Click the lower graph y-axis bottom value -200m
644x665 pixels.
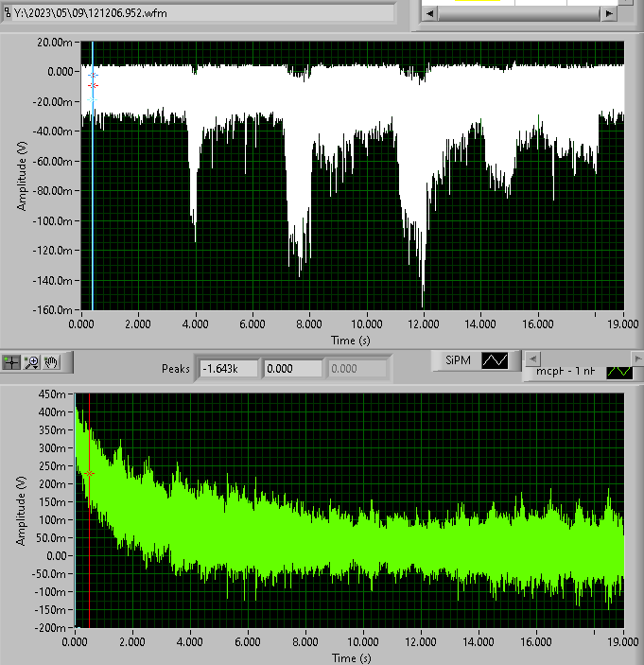49,628
